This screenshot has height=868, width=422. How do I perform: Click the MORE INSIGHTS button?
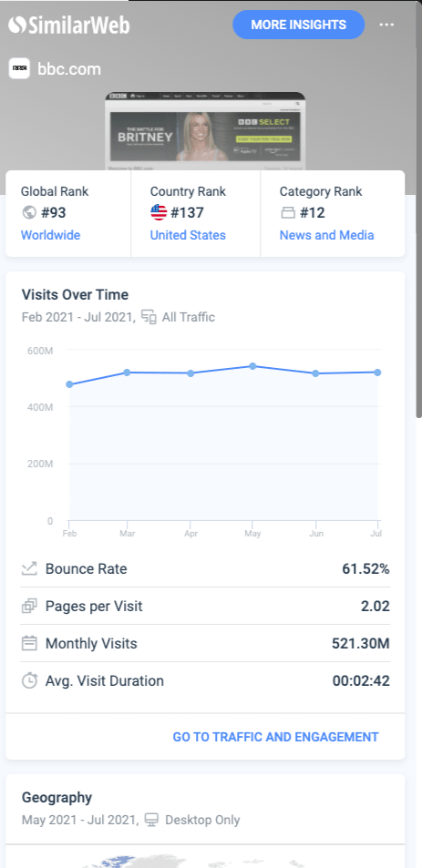299,25
